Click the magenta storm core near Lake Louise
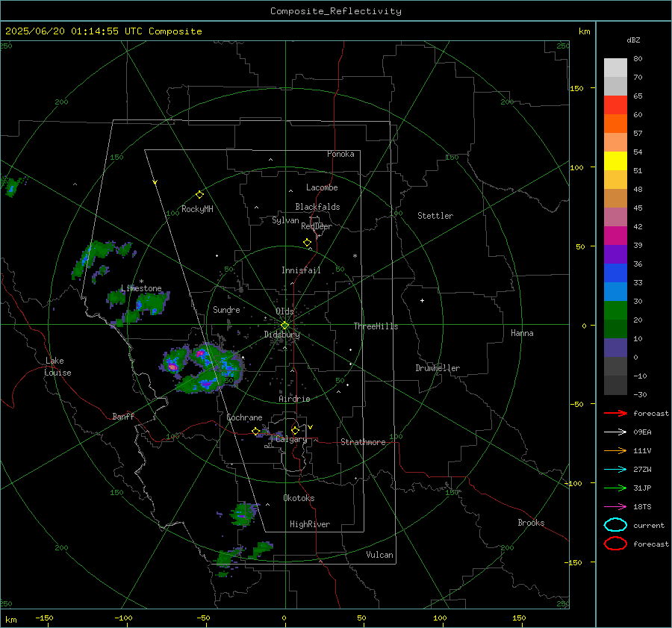Image resolution: width=672 pixels, height=628 pixels. [172, 367]
